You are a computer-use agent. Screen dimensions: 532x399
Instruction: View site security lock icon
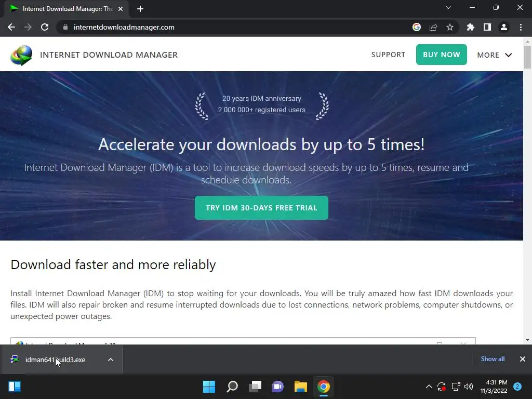[65, 27]
